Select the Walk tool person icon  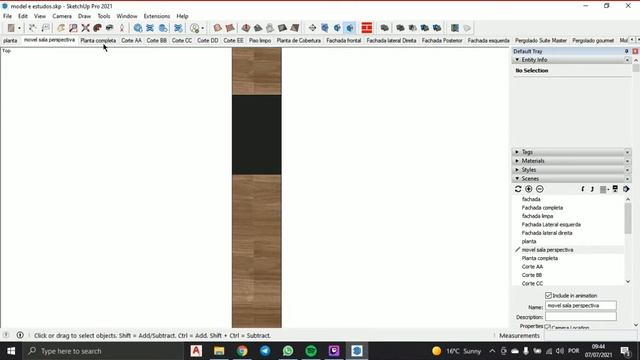[122, 28]
